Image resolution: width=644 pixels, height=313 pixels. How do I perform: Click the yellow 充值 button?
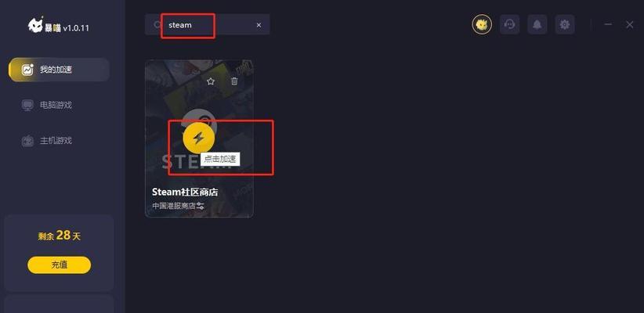[59, 265]
